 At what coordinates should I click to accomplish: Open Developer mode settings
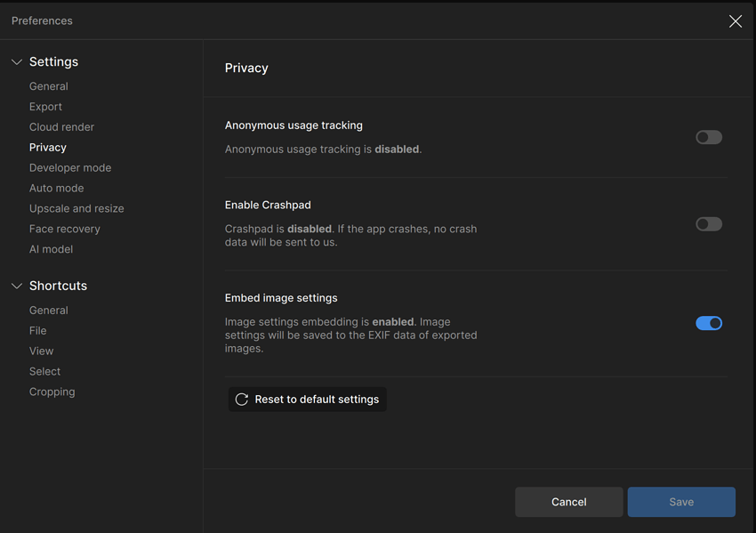tap(70, 167)
